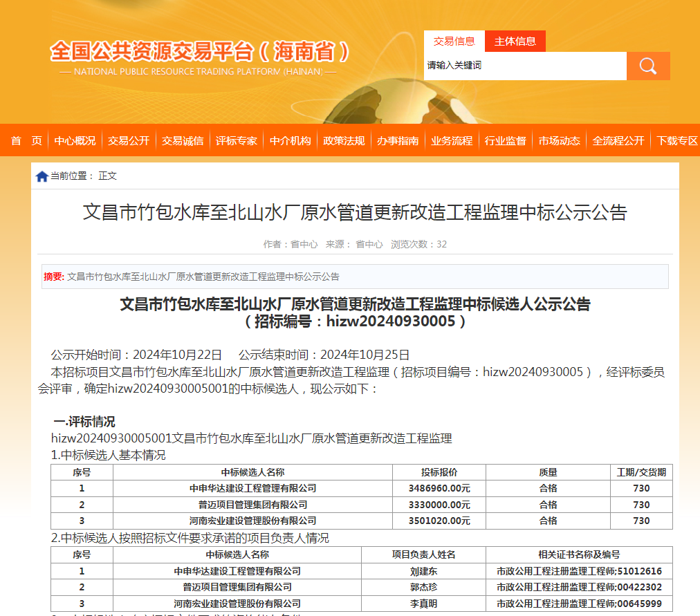Open the 下载专区 navigation item

677,140
